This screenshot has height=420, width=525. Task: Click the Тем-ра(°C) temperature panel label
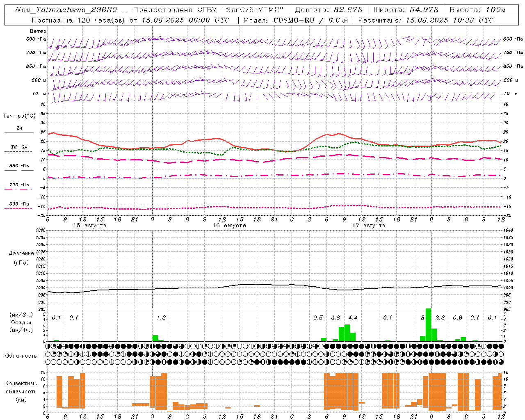[x=19, y=116]
